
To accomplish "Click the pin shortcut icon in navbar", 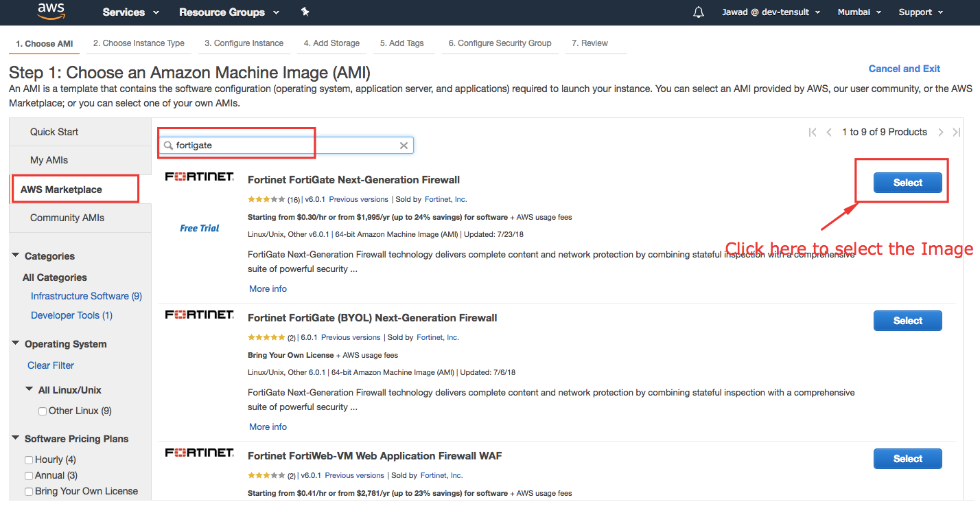I will pyautogui.click(x=305, y=12).
